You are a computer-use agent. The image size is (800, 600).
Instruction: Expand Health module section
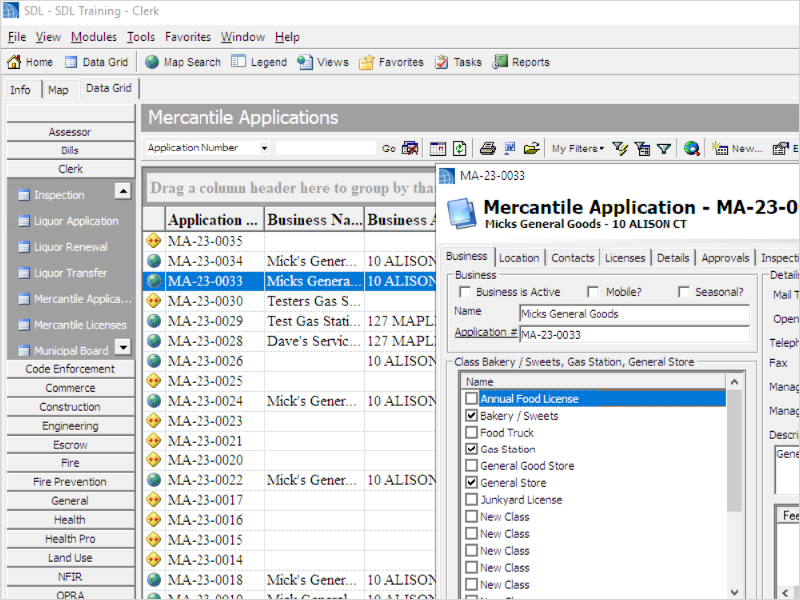coord(70,520)
